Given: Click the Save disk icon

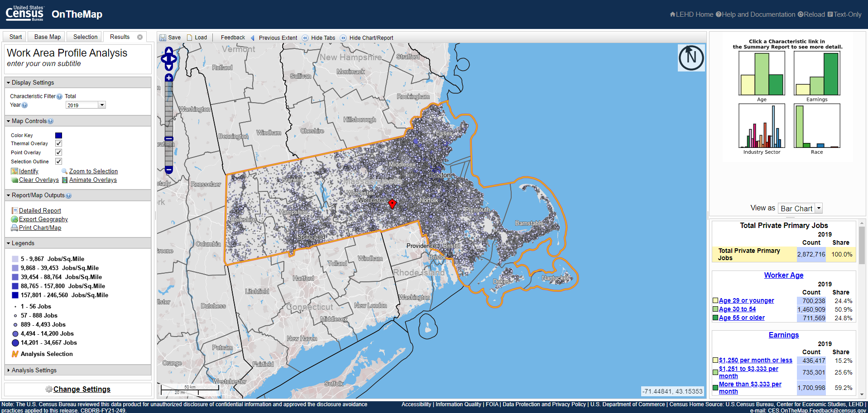Looking at the screenshot, I should 163,38.
